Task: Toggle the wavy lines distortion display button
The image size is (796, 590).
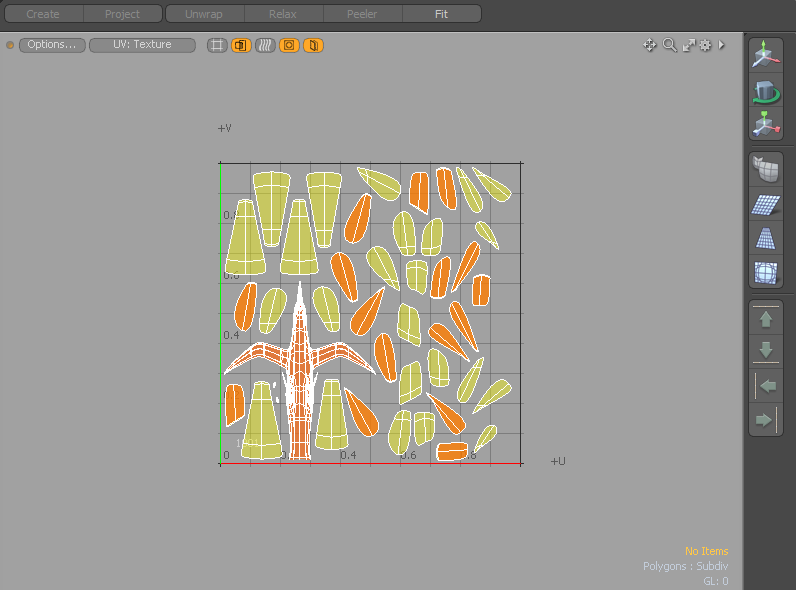Action: click(x=265, y=45)
